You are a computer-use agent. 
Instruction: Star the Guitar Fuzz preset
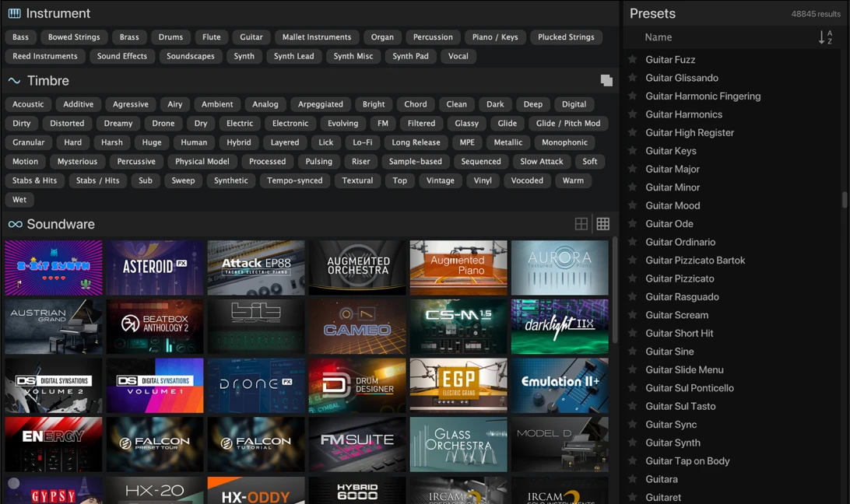(632, 60)
